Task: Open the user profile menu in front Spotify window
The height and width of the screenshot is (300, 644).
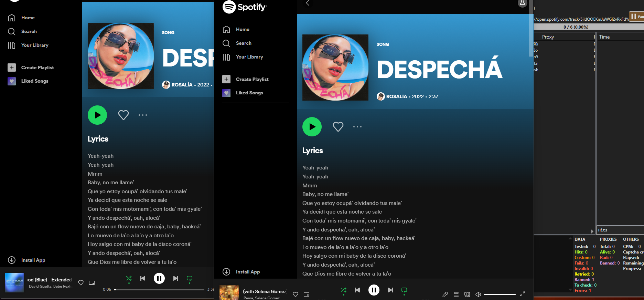Action: 522,3
